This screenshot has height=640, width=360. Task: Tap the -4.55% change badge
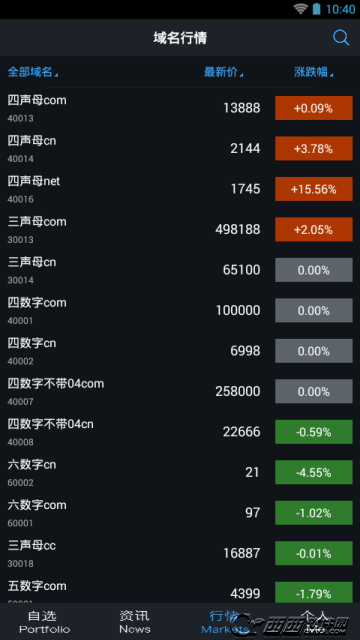(x=313, y=472)
